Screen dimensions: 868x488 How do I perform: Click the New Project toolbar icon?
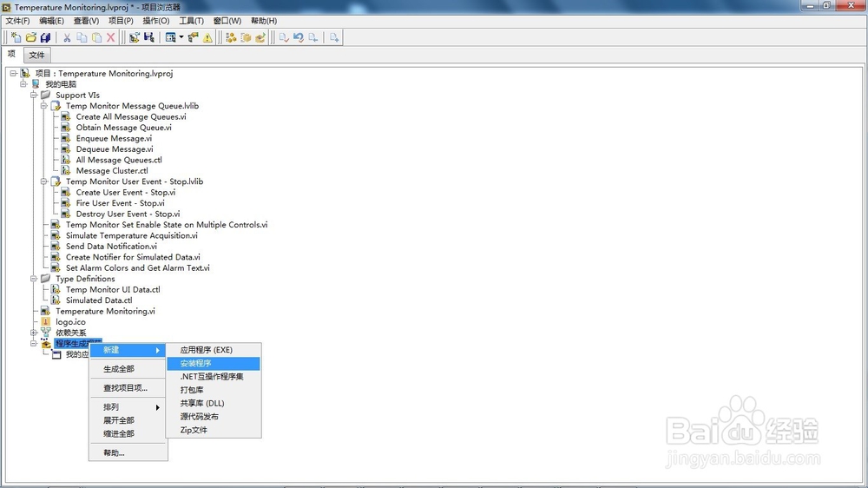(16, 37)
